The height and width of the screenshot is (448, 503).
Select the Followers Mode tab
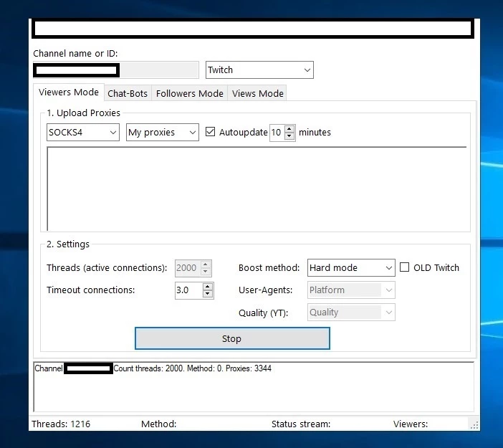(x=190, y=93)
